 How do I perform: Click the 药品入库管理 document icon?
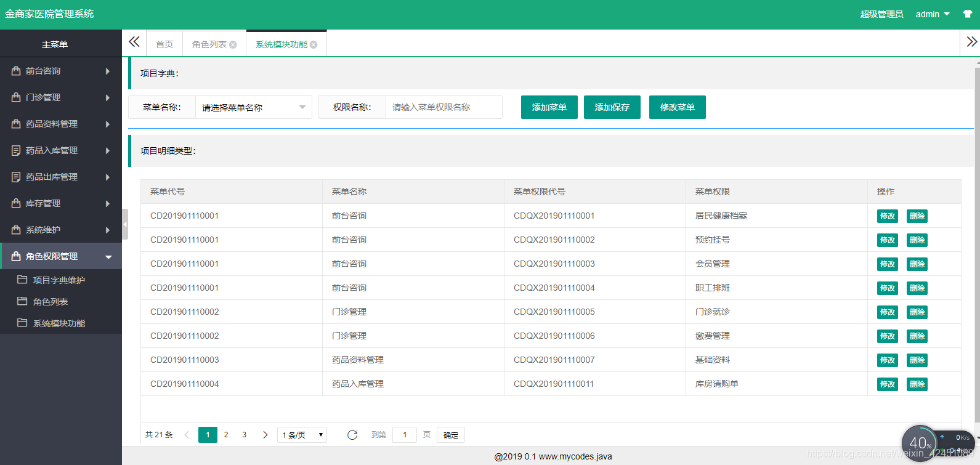16,150
